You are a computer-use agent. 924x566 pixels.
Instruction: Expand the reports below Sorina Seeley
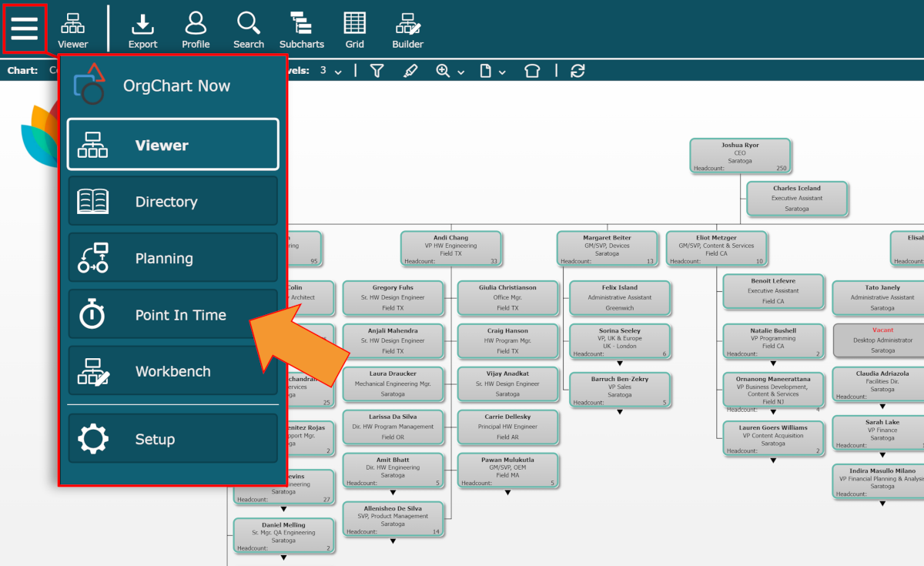[620, 363]
